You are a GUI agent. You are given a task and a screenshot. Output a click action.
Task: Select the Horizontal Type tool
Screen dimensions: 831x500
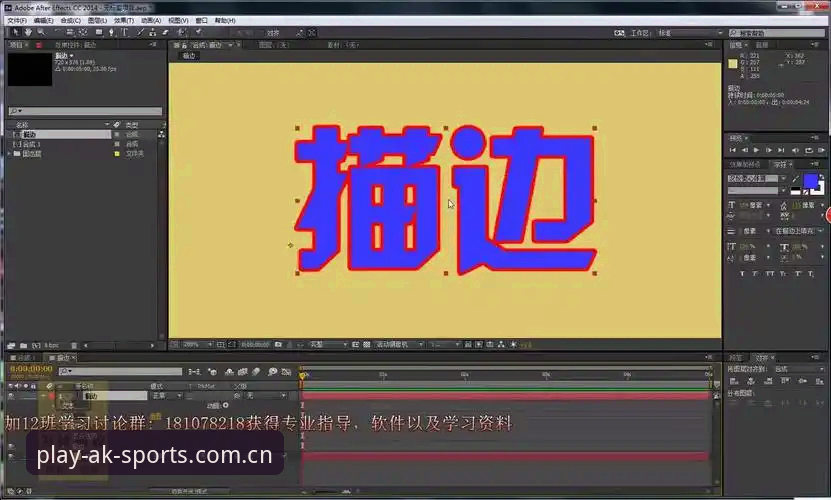pos(125,32)
